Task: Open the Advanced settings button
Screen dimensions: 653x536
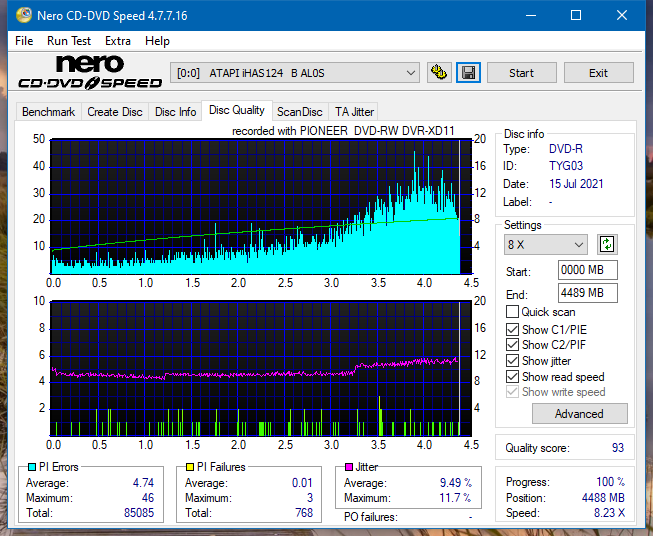Action: point(579,414)
